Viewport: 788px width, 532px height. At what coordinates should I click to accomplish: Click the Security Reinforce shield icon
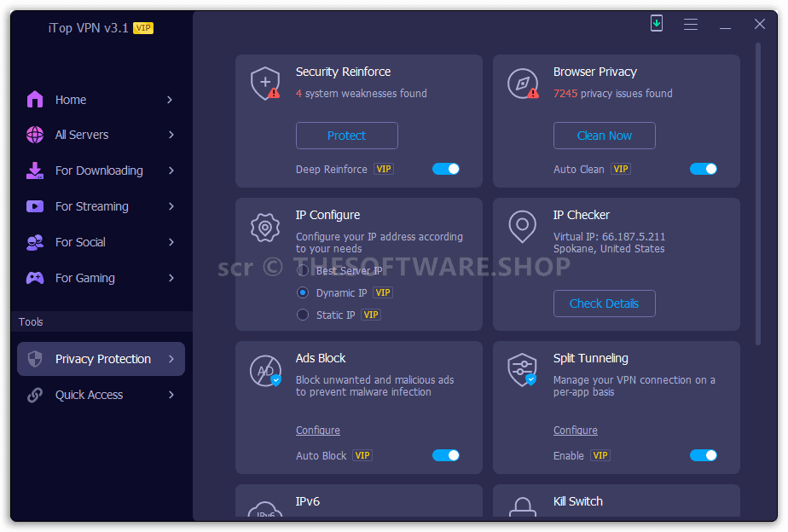[265, 84]
